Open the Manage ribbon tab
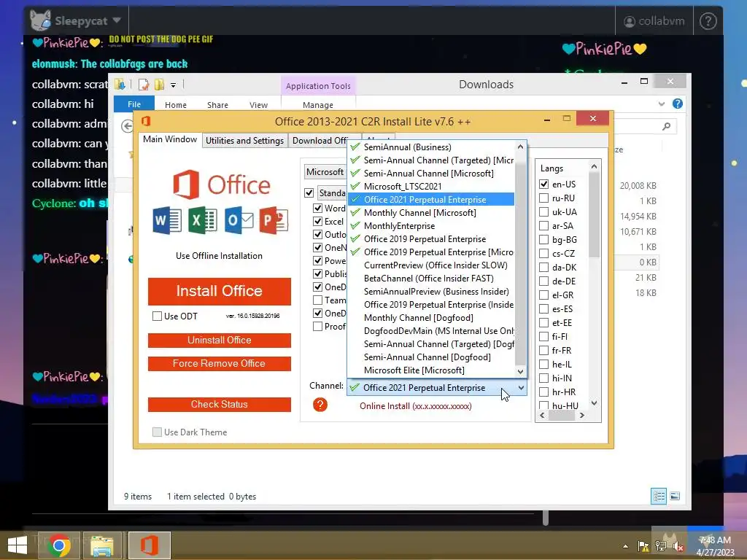 tap(318, 105)
